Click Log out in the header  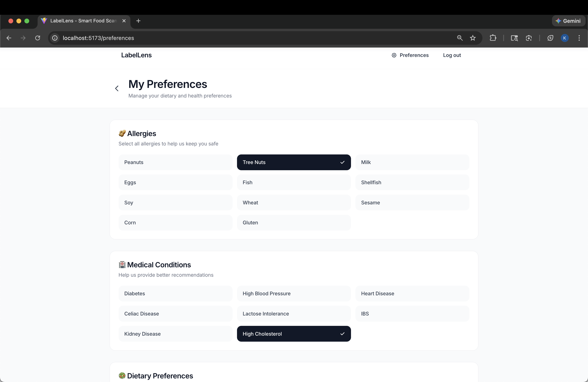pos(452,55)
